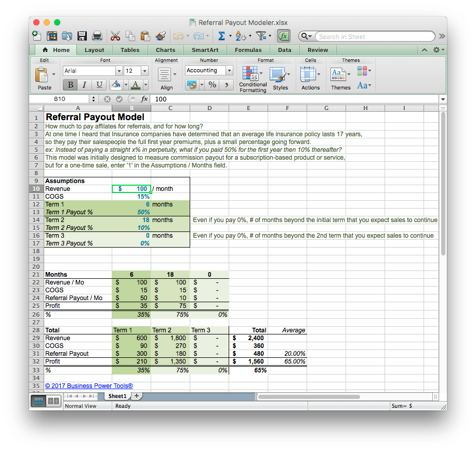Create a new workbook from the toolbar

click(36, 36)
